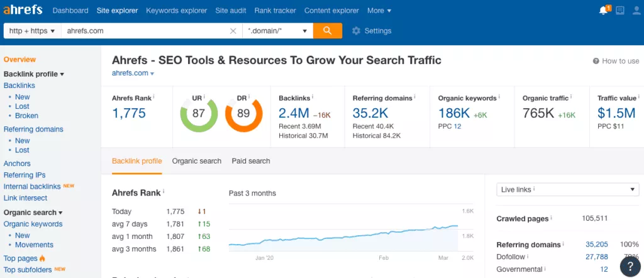Click the user account profile icon
The width and height of the screenshot is (644, 278).
(636, 11)
